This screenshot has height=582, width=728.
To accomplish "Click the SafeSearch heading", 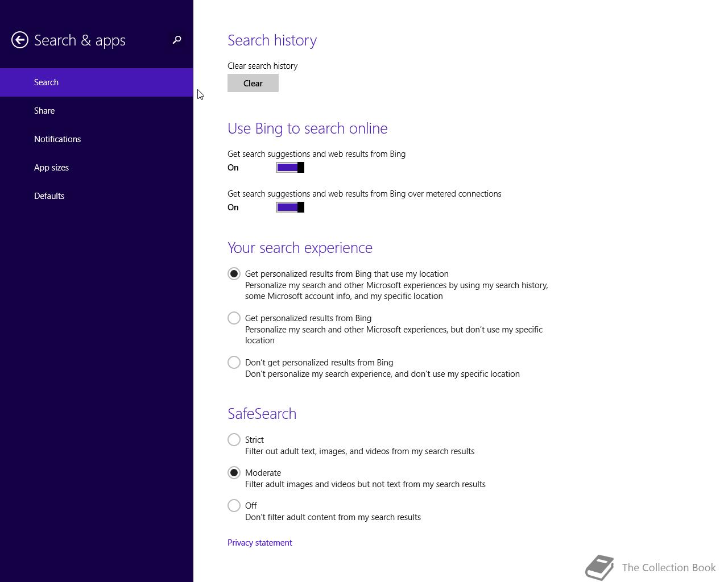I will [262, 414].
